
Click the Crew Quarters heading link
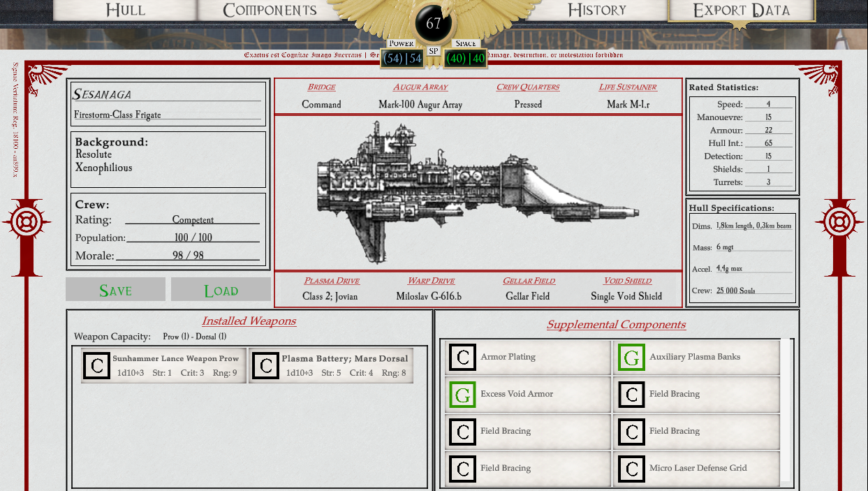coord(528,87)
